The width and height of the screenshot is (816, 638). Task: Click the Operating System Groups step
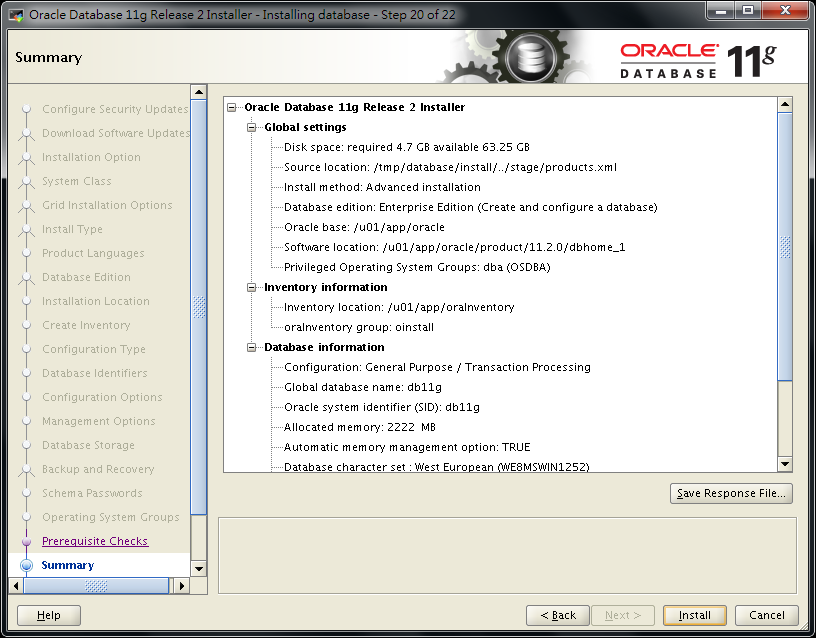[110, 517]
